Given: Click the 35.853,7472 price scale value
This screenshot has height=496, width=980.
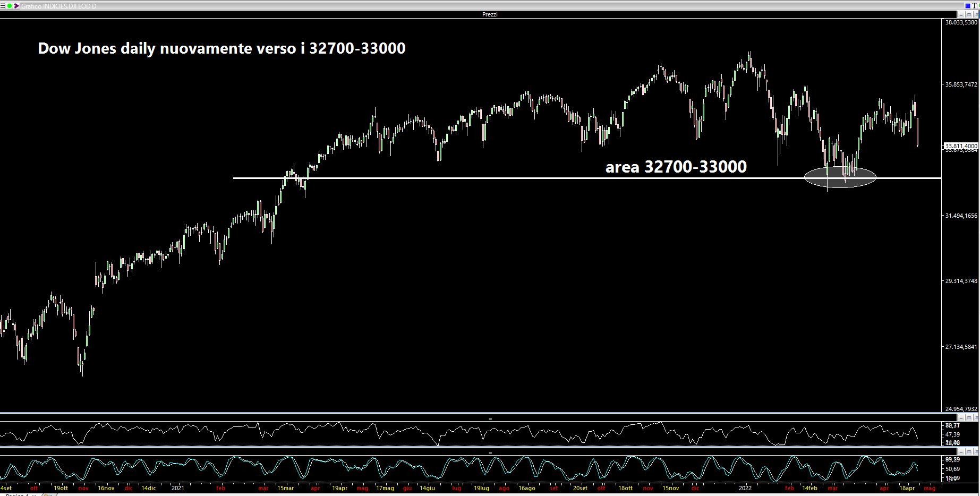Looking at the screenshot, I should (961, 84).
